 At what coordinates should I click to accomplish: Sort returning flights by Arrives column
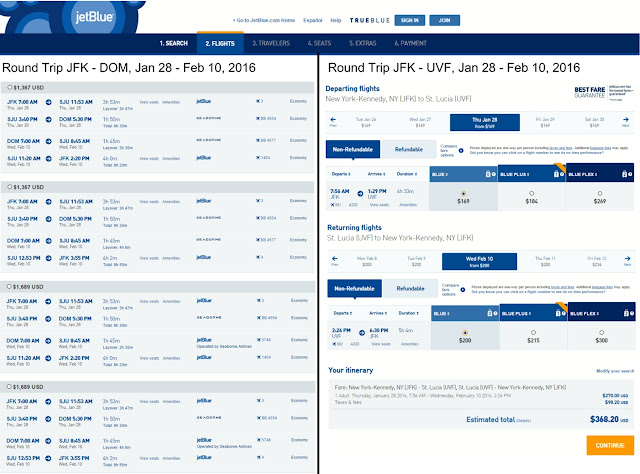point(378,313)
